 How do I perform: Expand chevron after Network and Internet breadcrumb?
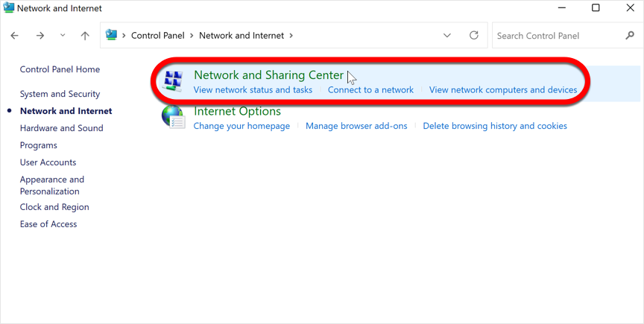pos(291,36)
